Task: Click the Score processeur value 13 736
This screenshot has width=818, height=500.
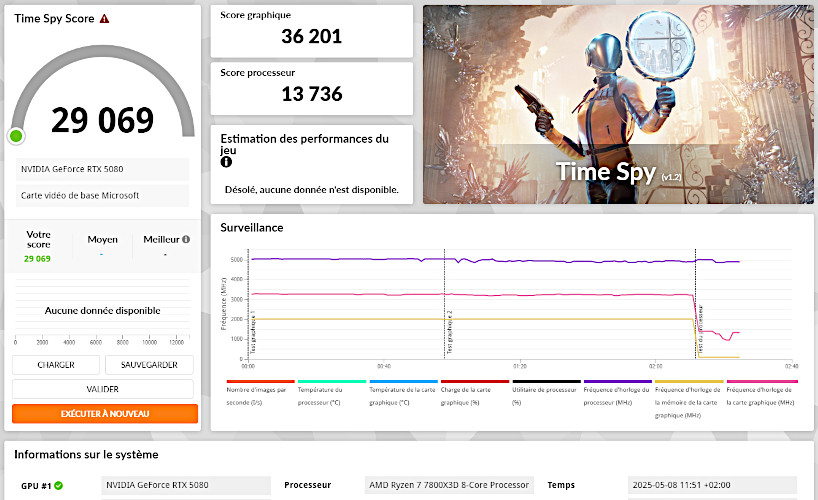Action: (311, 94)
